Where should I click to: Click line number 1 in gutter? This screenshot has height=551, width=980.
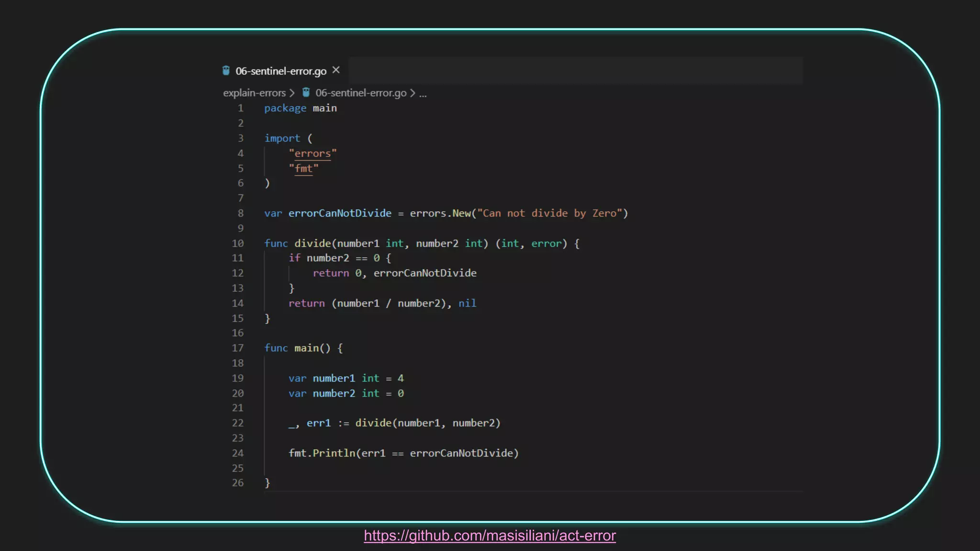coord(241,108)
